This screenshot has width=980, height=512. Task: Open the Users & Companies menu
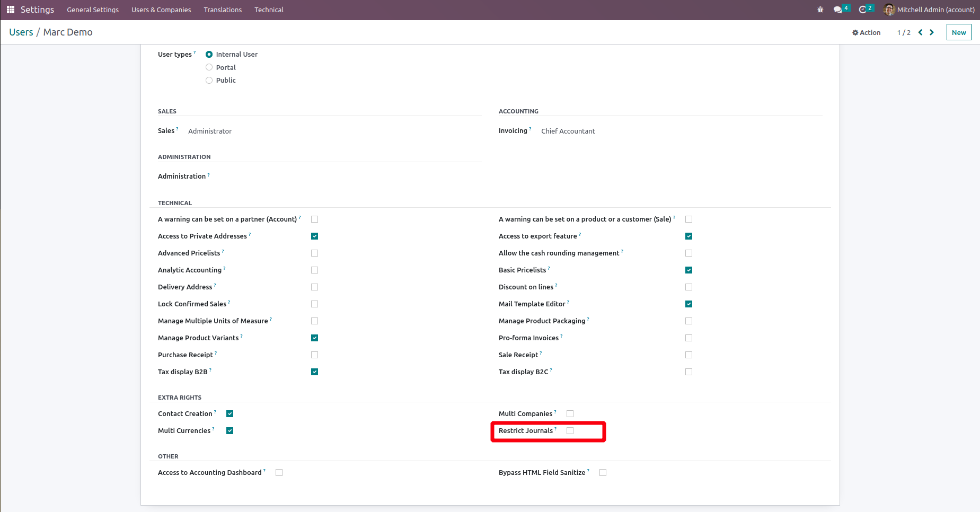coord(161,10)
